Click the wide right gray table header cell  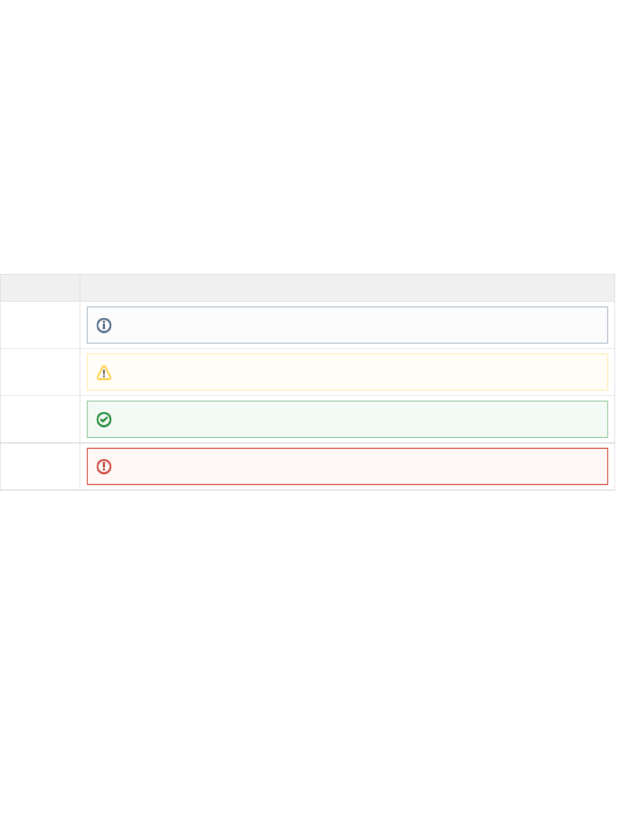coord(347,288)
